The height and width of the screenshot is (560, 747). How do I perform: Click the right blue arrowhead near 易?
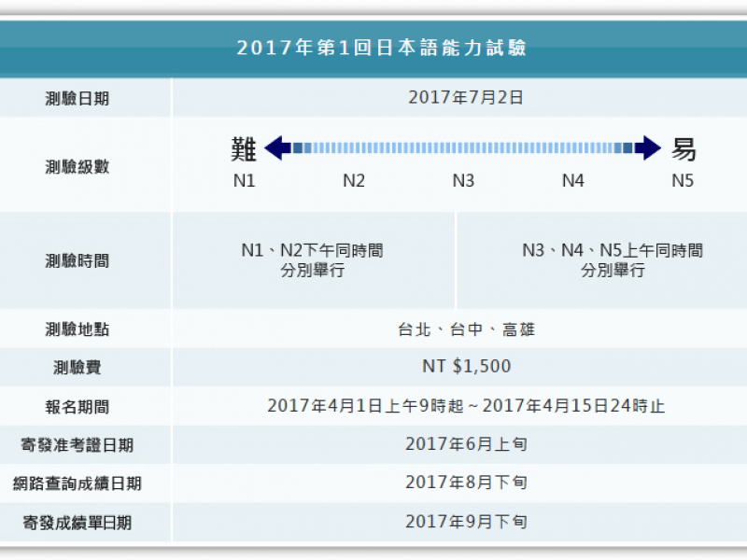click(x=646, y=147)
